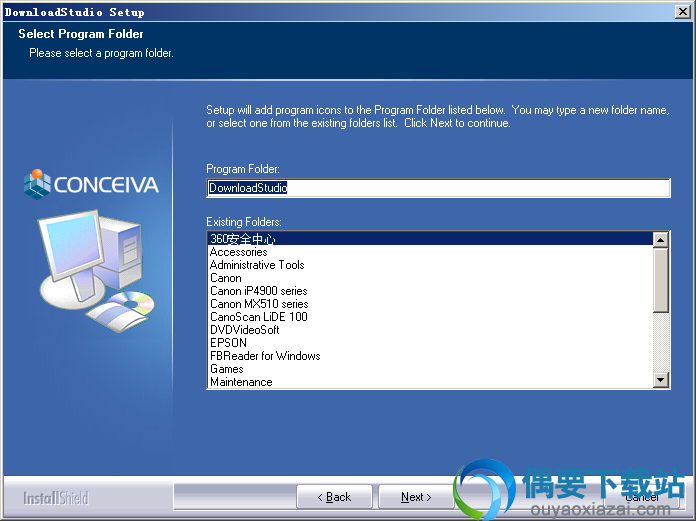Click the Next button

(416, 497)
